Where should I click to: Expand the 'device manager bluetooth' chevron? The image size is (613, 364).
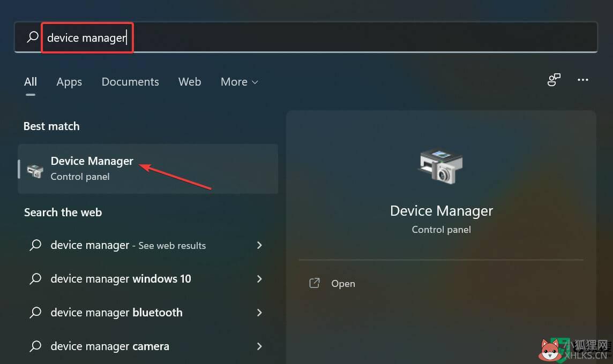coord(259,313)
